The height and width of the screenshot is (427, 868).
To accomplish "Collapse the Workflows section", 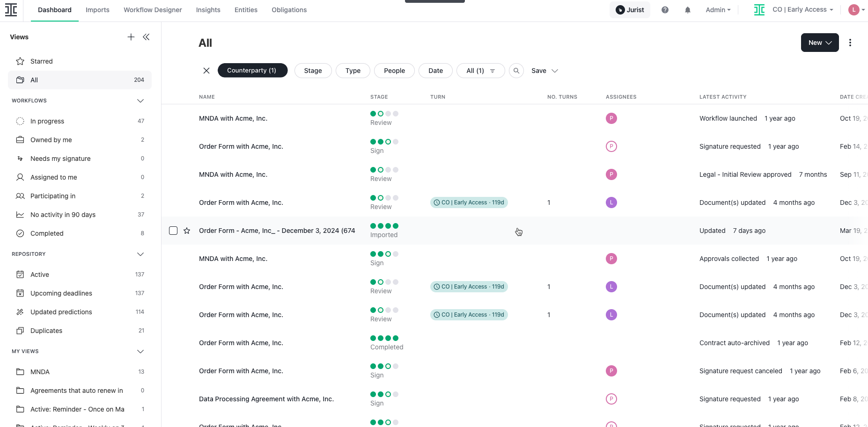I will click(140, 101).
